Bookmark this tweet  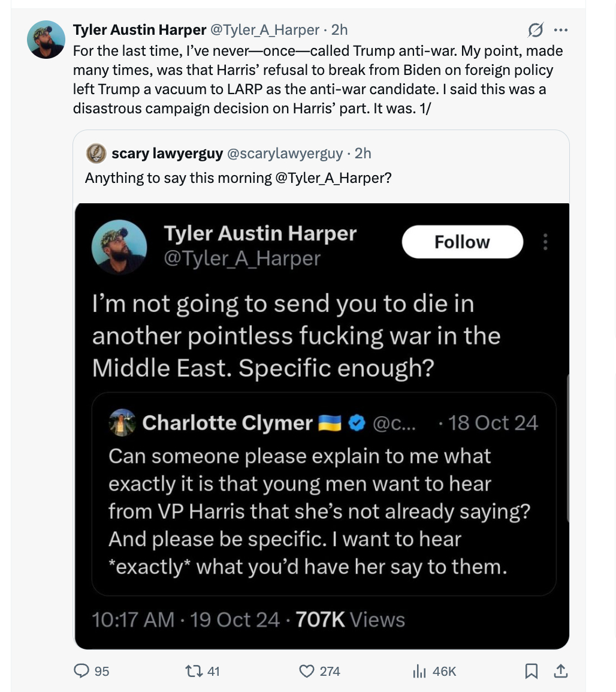point(531,671)
